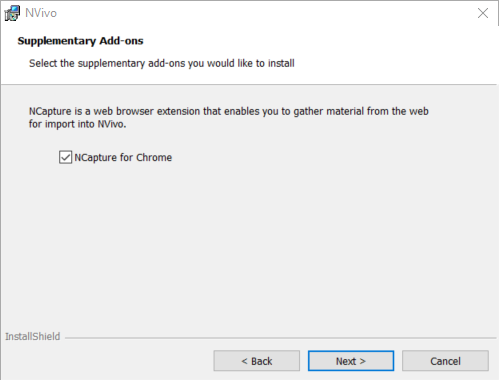This screenshot has height=380, width=499.
Task: Click the 'for import into NVivo' text line
Action: click(x=77, y=124)
